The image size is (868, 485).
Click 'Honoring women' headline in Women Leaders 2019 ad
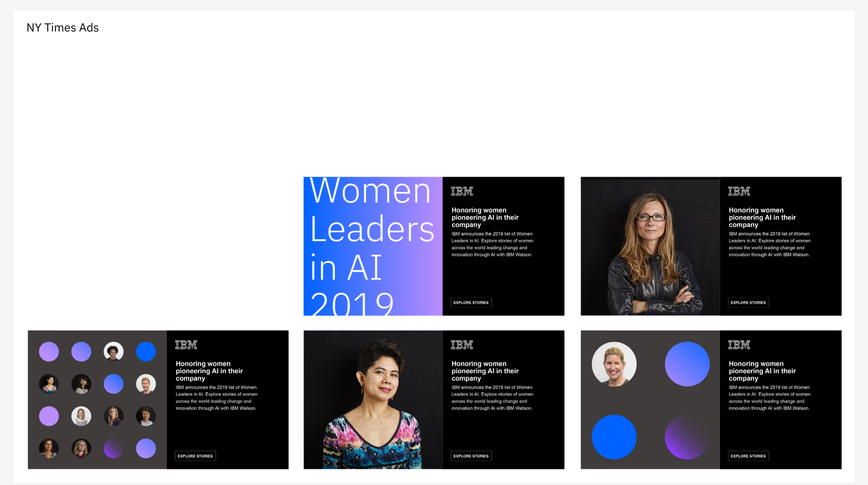pos(485,218)
